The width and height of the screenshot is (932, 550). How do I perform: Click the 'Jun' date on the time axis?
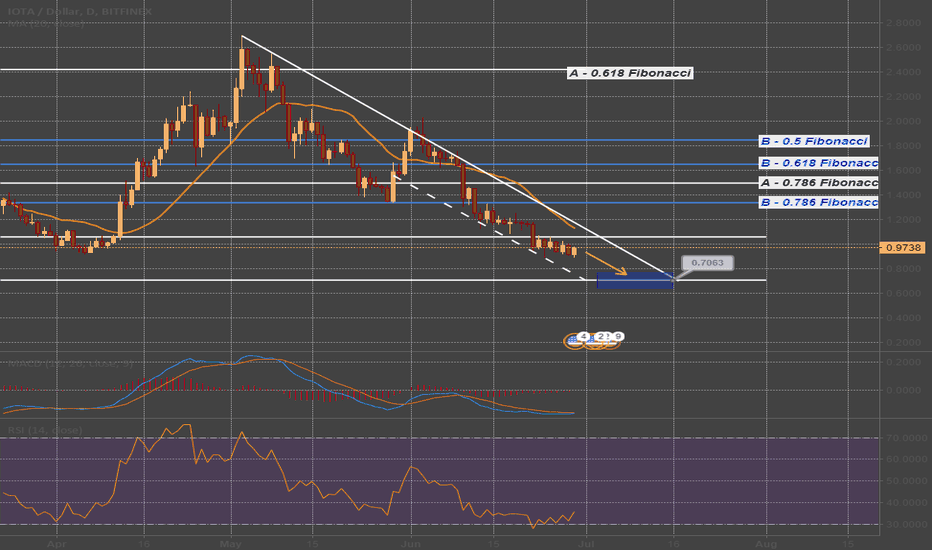tap(410, 543)
